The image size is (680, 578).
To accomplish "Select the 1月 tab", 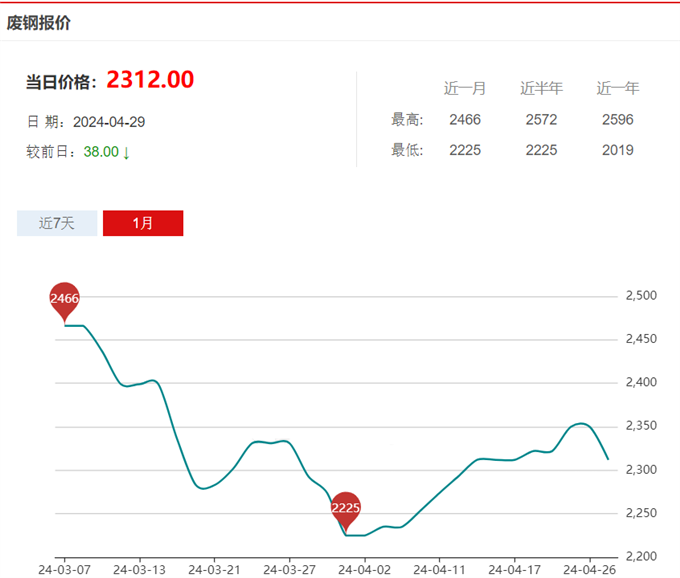I will click(x=143, y=223).
